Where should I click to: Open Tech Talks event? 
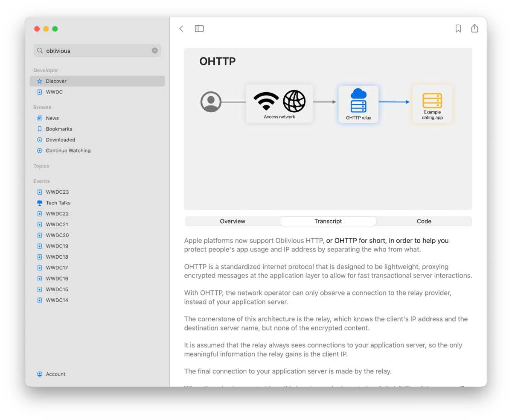coord(58,203)
